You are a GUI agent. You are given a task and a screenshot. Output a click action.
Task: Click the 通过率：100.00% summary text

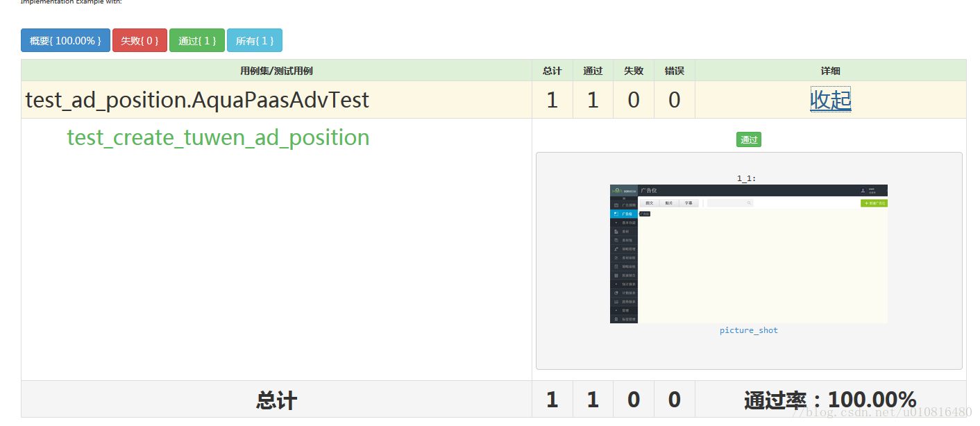[830, 400]
